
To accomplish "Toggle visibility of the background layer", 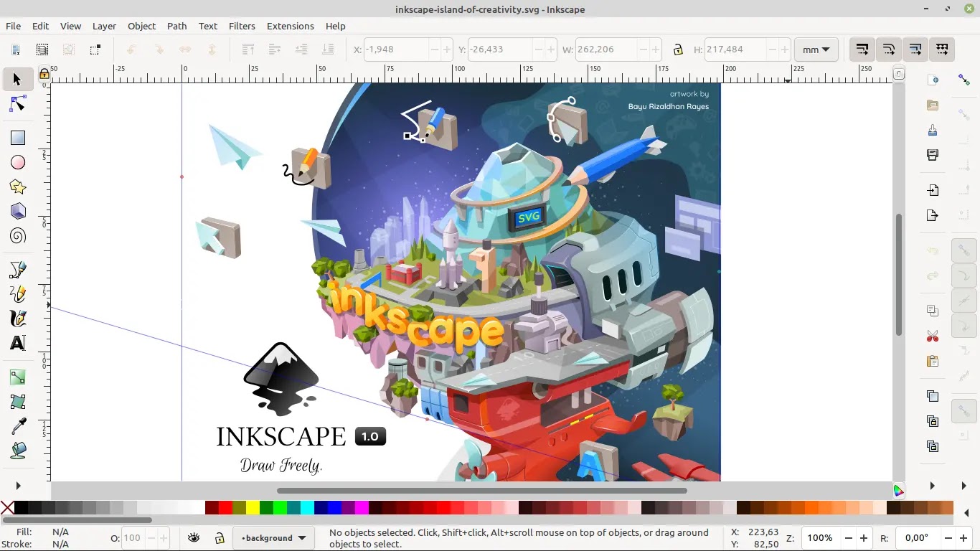I will tap(193, 537).
